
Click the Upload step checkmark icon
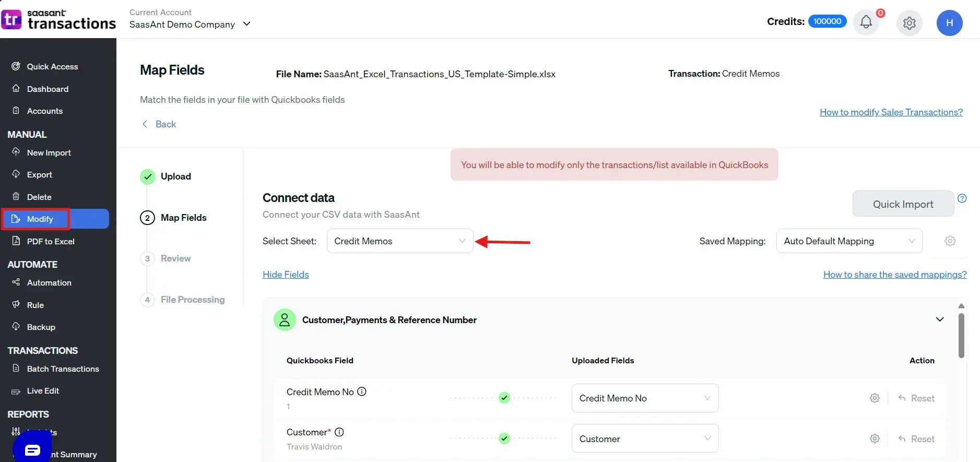148,177
